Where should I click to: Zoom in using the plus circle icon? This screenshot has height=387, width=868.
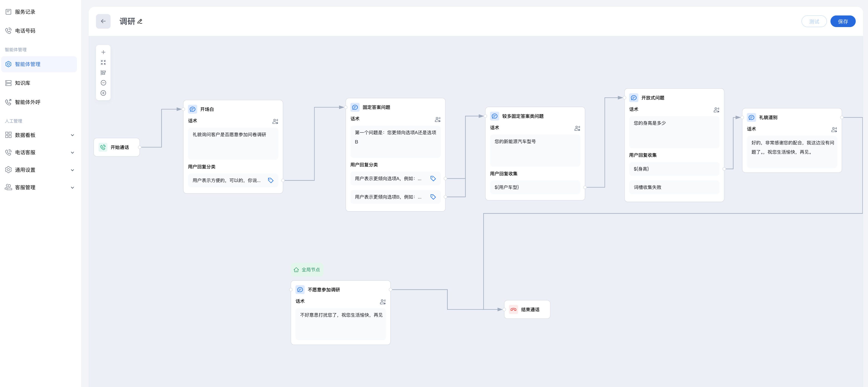103,93
